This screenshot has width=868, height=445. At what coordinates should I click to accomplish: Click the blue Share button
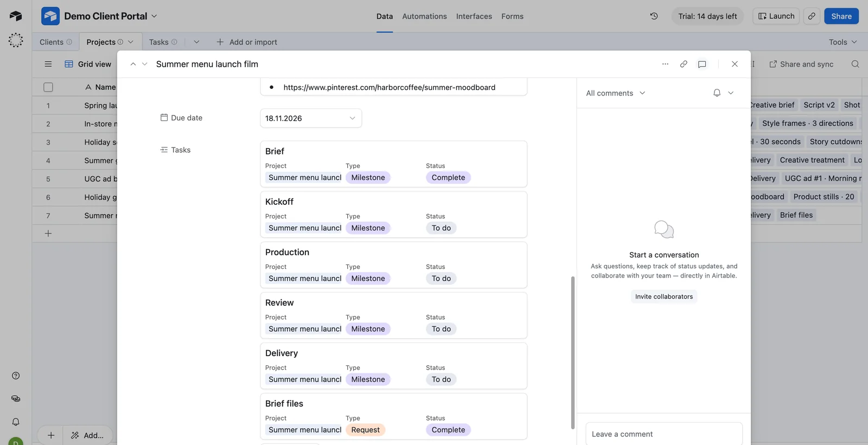[x=841, y=16]
